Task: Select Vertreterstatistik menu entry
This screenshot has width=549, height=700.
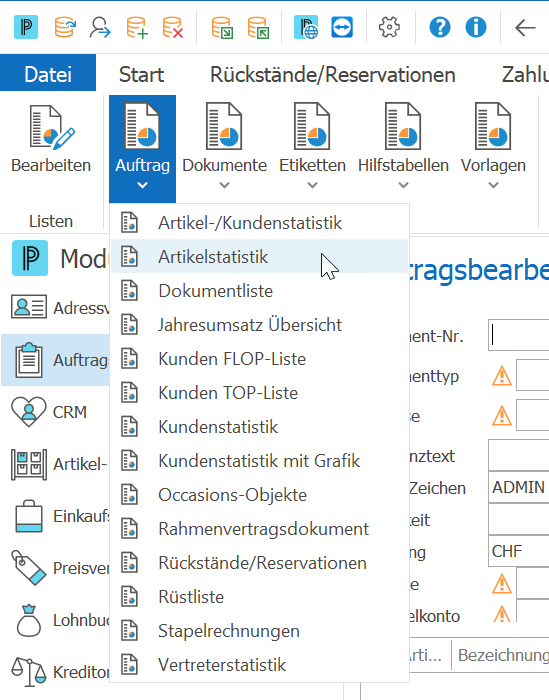Action: coord(259,664)
